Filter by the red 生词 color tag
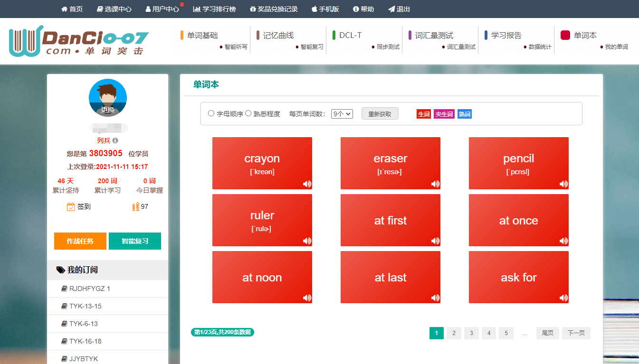Screen dimensions: 639x364 (424, 114)
